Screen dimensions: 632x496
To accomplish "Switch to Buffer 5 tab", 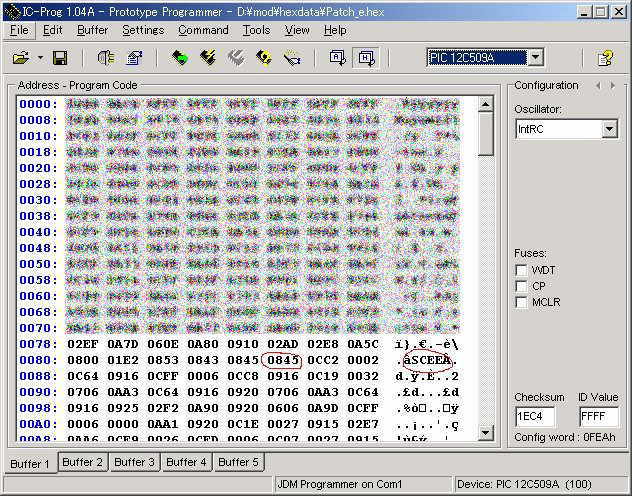I will pyautogui.click(x=238, y=462).
